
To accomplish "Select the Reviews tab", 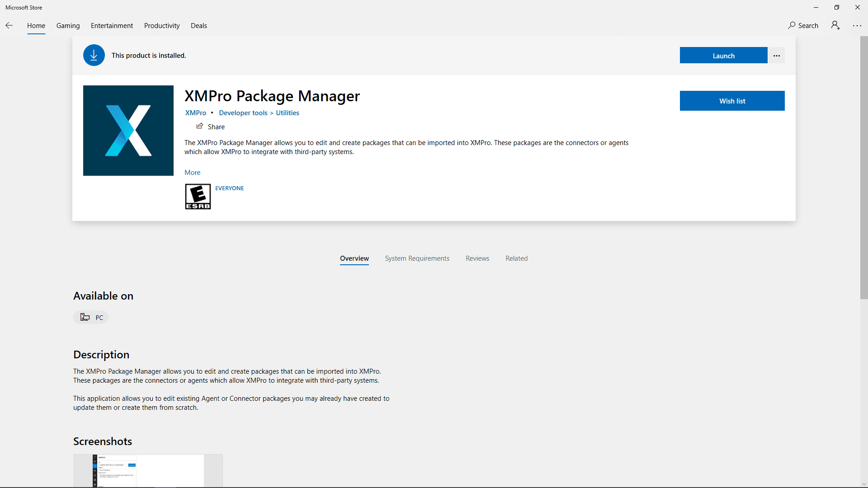I will tap(477, 258).
